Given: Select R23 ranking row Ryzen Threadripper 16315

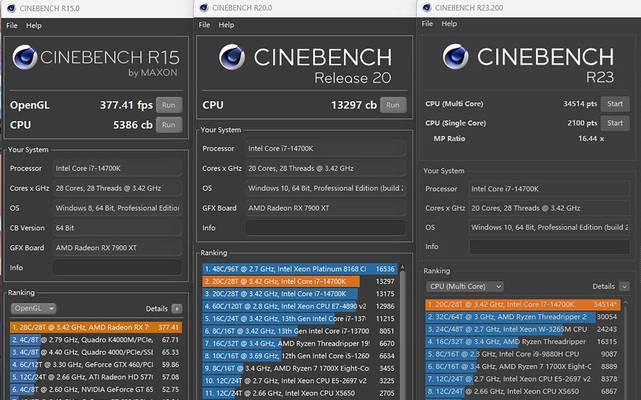Looking at the screenshot, I should tap(523, 342).
